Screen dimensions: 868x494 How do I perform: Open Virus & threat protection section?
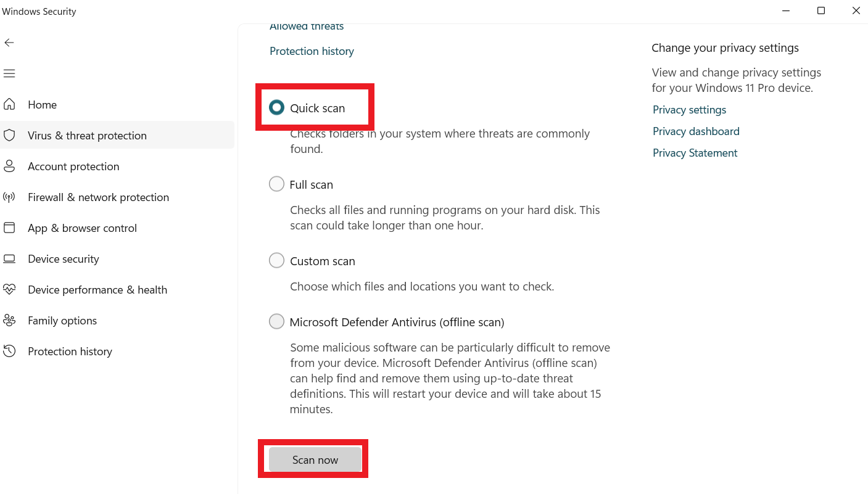pyautogui.click(x=117, y=135)
